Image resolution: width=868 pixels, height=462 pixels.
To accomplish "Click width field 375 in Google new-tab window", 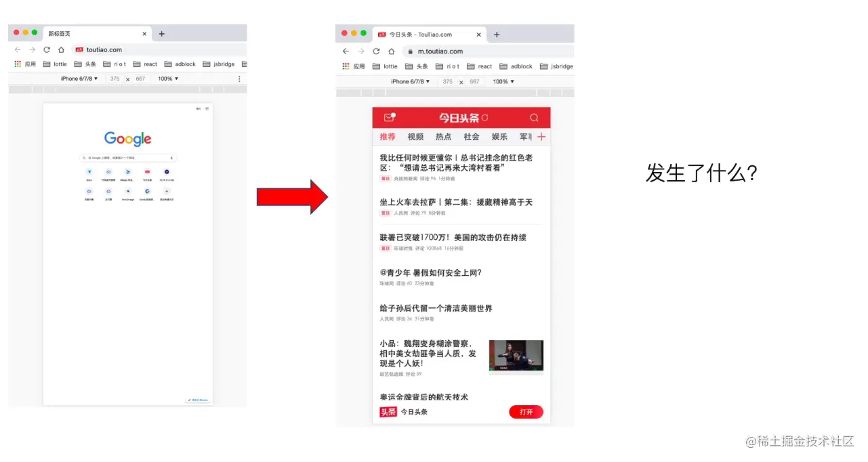I will click(x=115, y=79).
